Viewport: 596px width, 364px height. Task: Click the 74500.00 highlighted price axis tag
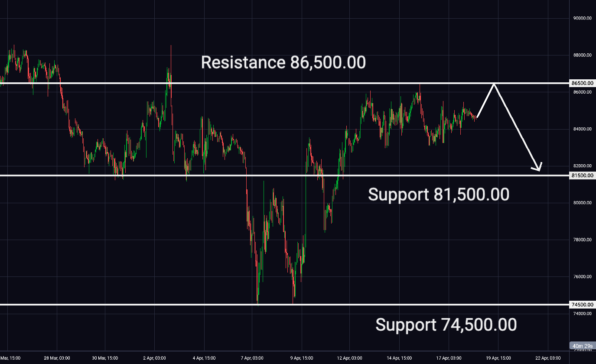click(x=582, y=305)
